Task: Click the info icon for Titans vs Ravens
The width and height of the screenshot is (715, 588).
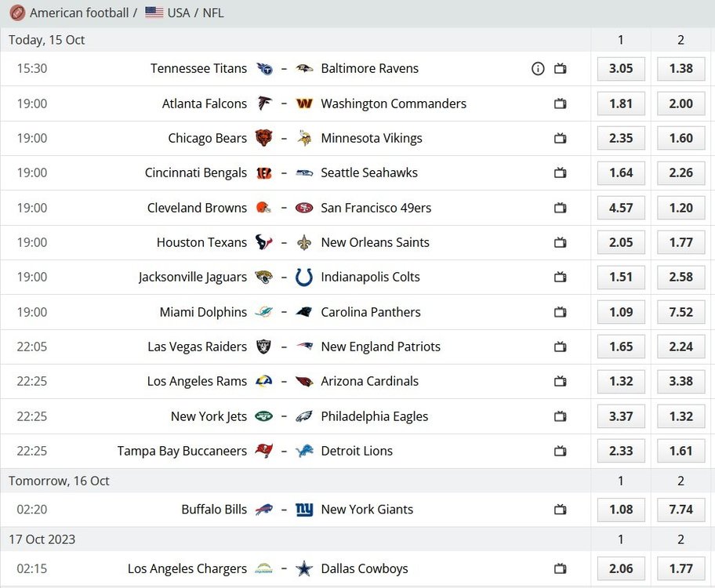Action: coord(538,68)
